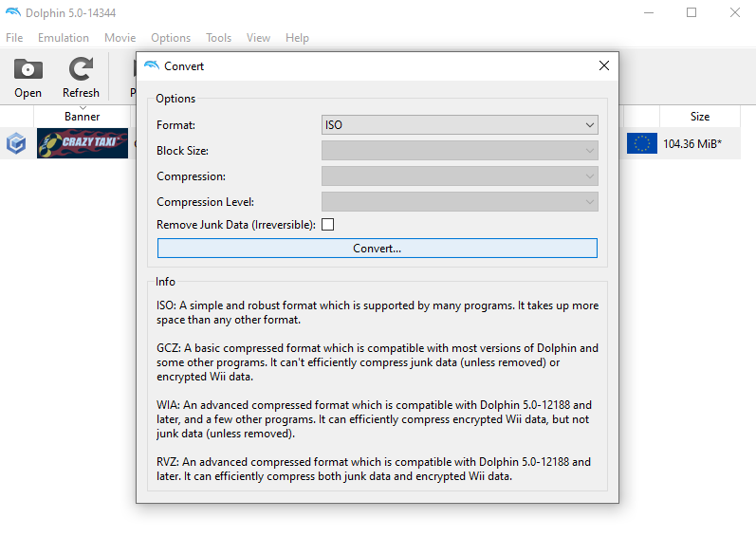
Task: Sort by the Size column header
Action: click(x=700, y=116)
